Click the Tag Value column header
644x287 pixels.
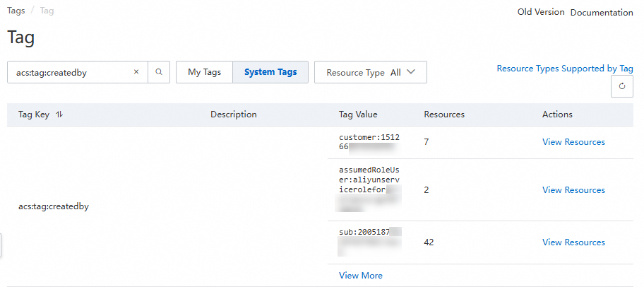[x=358, y=115]
